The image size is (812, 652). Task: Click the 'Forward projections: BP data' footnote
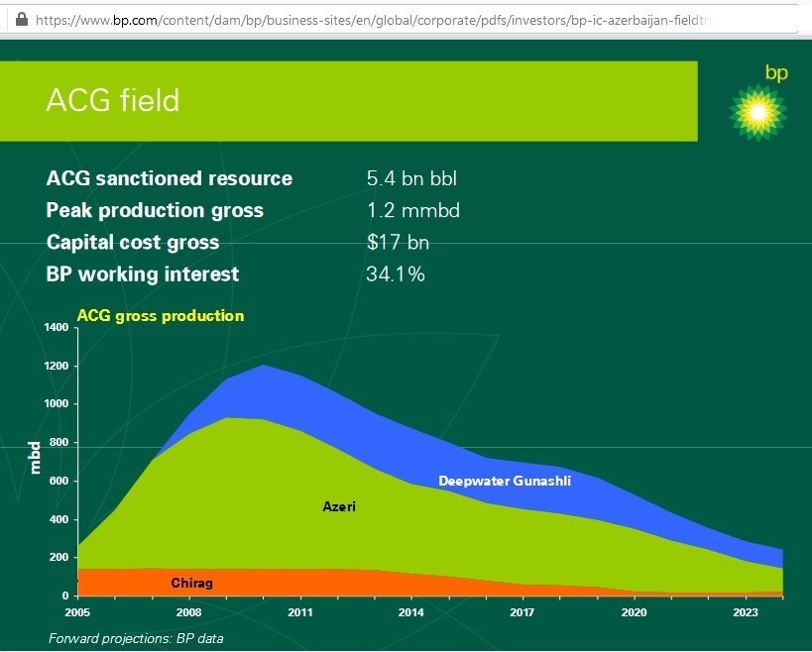coord(136,638)
